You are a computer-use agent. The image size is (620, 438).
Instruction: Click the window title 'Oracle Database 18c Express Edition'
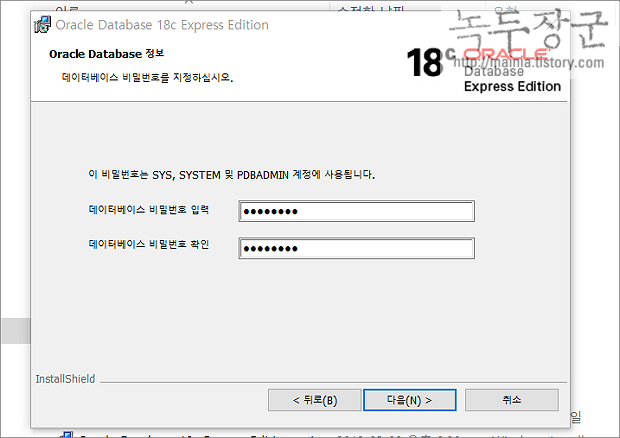162,25
